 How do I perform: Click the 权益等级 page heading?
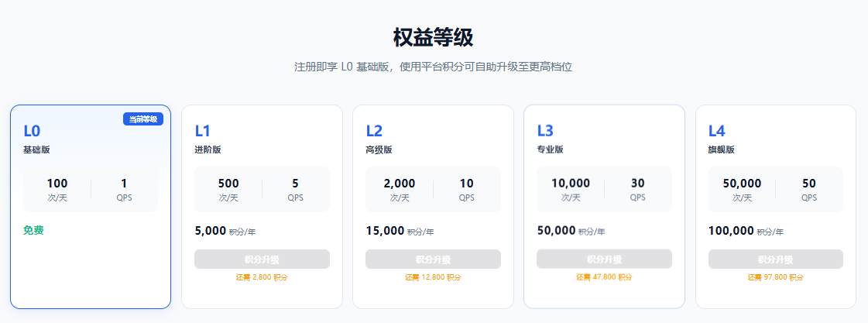point(434,38)
